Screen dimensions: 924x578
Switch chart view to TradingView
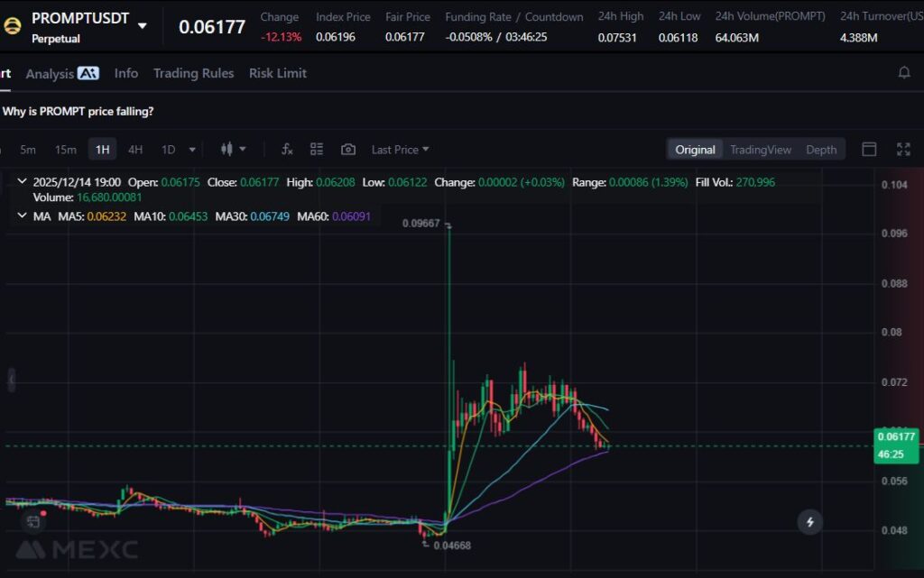click(x=760, y=150)
